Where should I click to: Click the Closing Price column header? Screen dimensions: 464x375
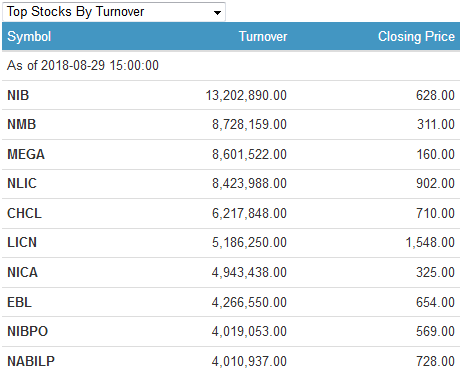point(416,36)
